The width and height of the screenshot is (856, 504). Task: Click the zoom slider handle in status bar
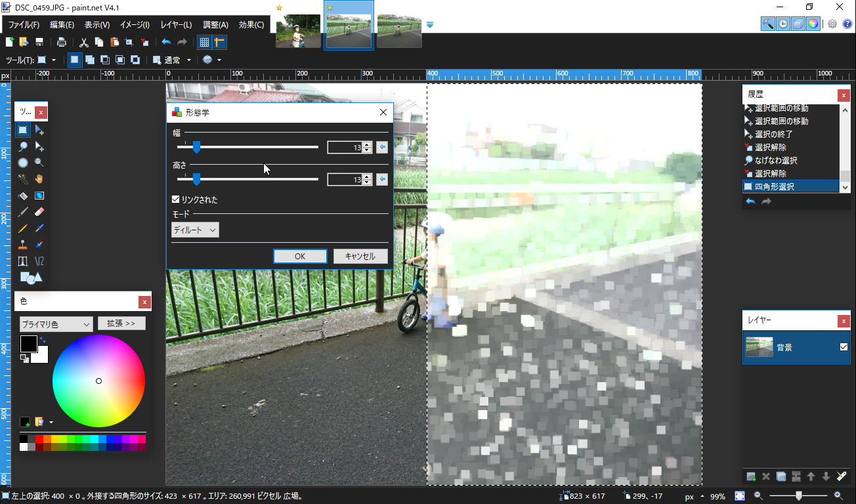[798, 496]
